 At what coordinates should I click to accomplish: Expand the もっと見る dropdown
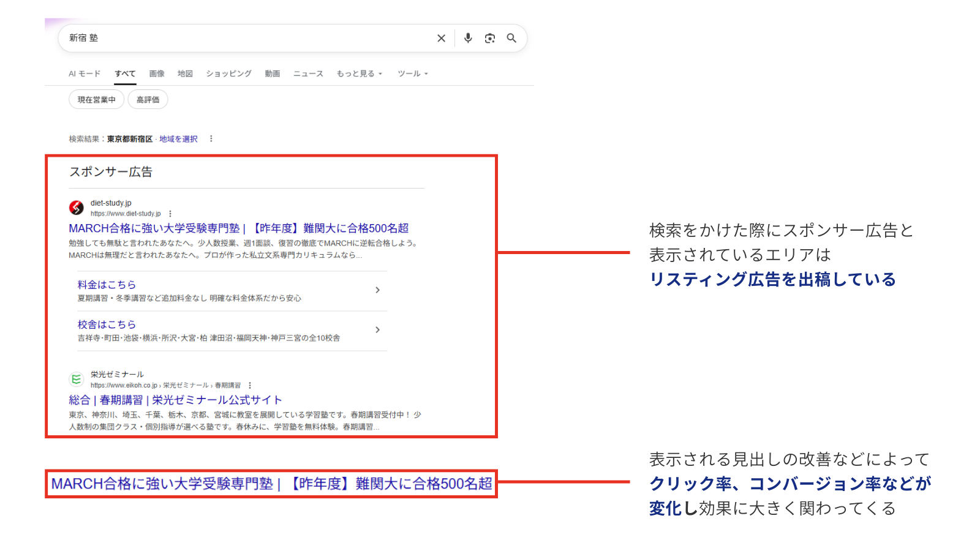point(359,73)
